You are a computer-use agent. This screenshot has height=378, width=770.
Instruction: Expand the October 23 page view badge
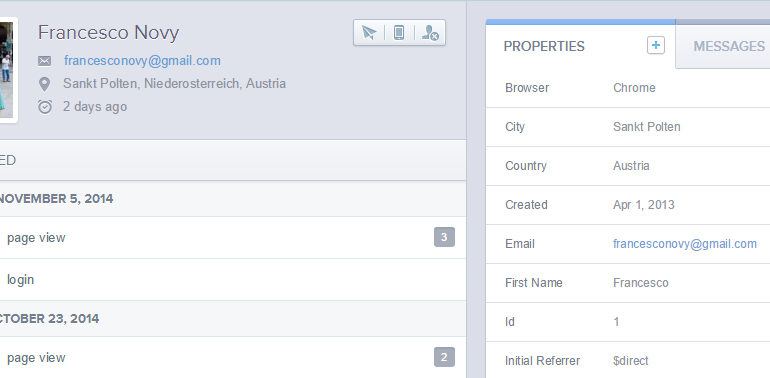444,357
